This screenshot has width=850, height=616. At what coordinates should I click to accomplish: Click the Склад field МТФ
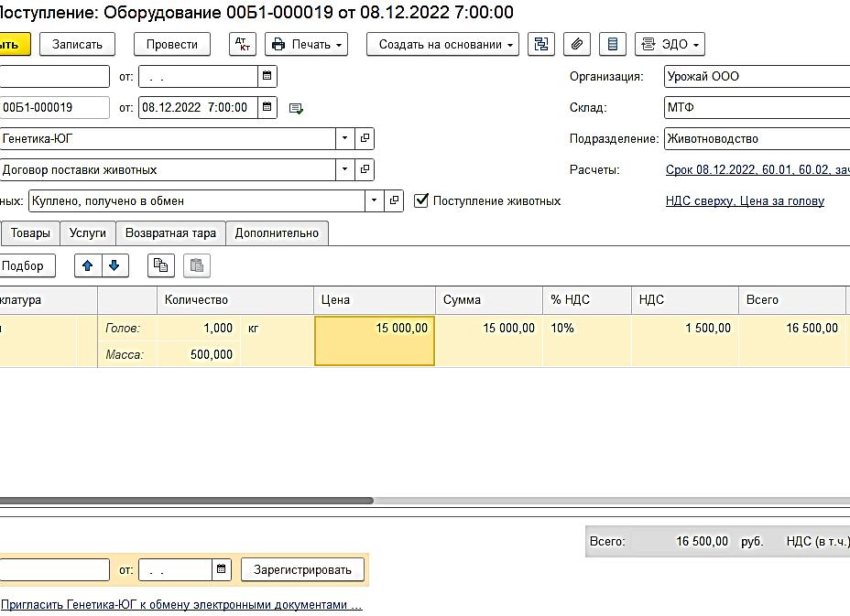click(x=757, y=107)
